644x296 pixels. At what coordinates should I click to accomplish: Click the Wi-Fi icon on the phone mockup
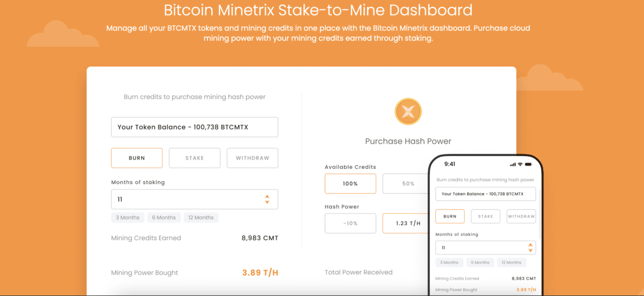coord(520,164)
